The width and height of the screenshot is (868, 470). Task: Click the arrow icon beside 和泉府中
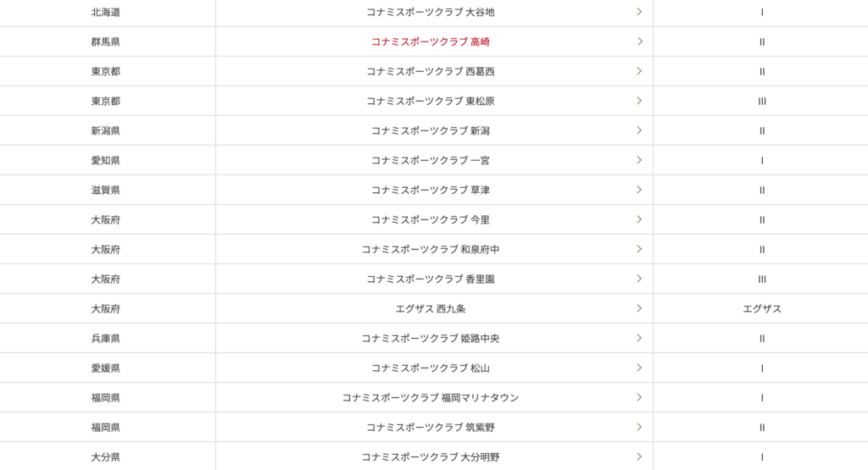click(639, 249)
